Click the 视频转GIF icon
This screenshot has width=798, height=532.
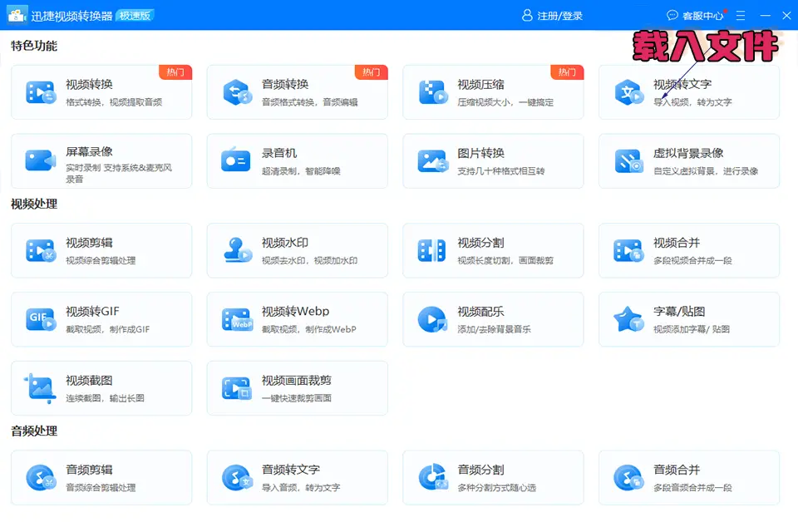(41, 319)
